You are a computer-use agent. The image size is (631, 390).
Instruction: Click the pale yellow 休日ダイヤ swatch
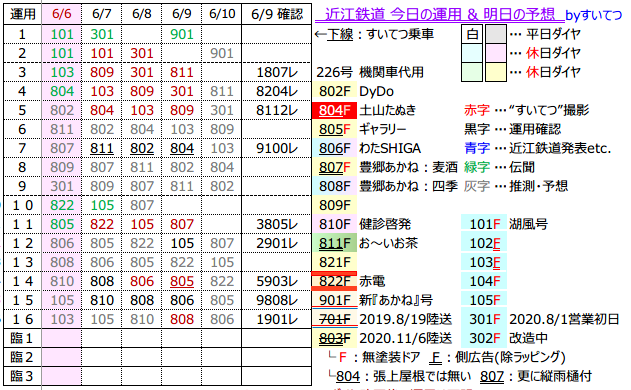[x=496, y=72]
